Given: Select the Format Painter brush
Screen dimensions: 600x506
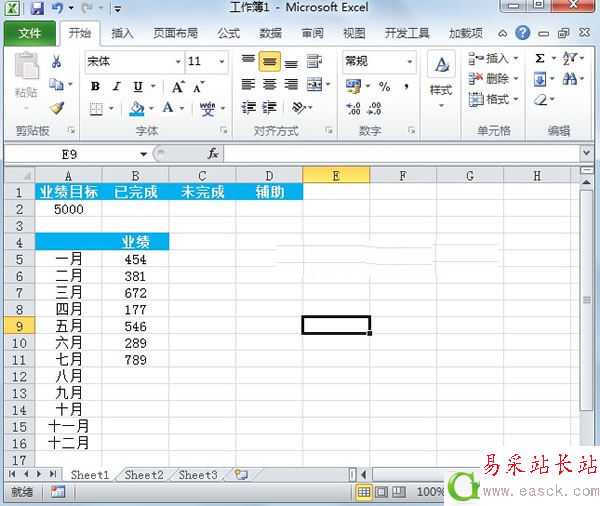Looking at the screenshot, I should (57, 108).
